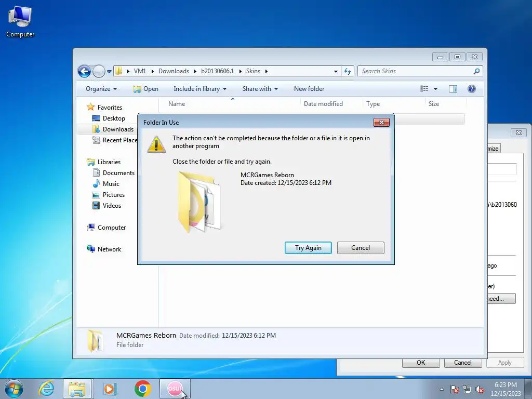Select Skins in the address path
The height and width of the screenshot is (399, 532).
coord(253,71)
